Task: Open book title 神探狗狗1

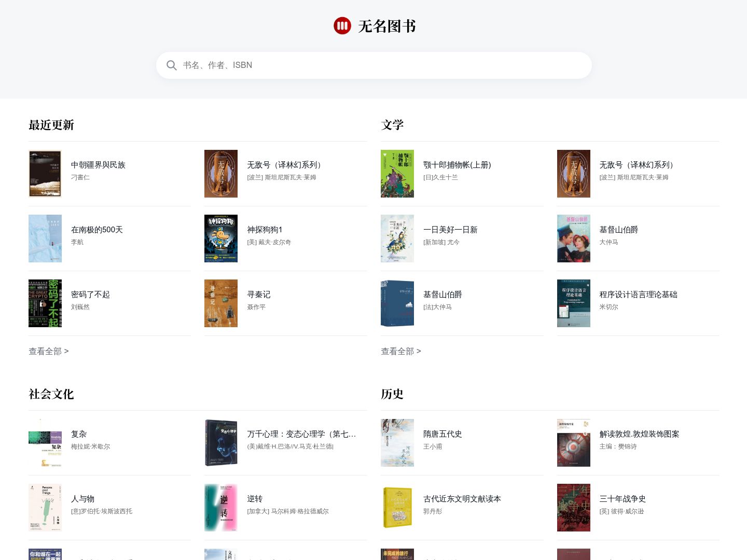Action: 265,230
